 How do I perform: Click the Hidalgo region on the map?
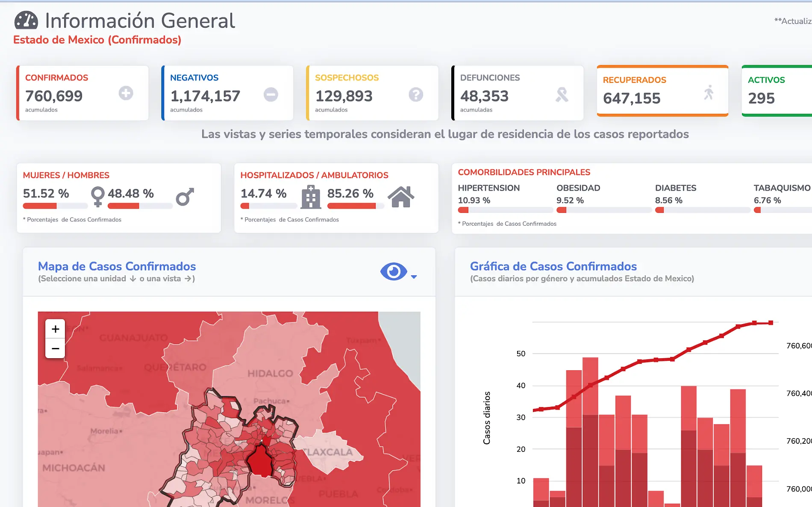click(x=270, y=373)
